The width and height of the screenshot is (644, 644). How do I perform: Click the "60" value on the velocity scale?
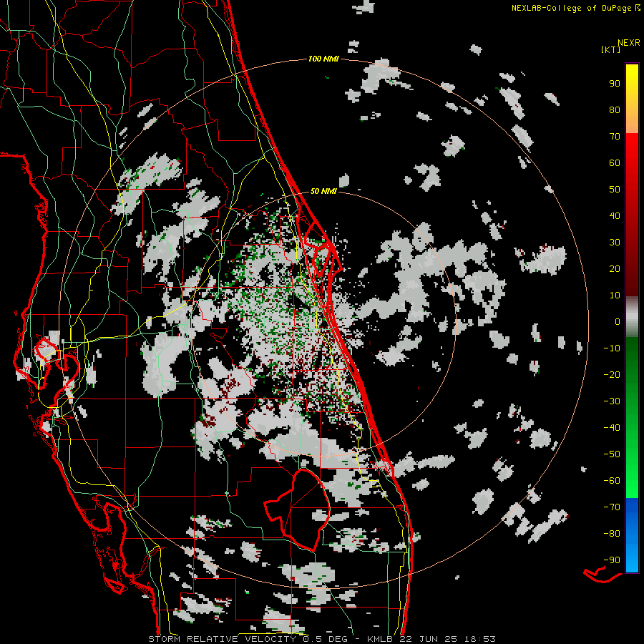pyautogui.click(x=615, y=162)
